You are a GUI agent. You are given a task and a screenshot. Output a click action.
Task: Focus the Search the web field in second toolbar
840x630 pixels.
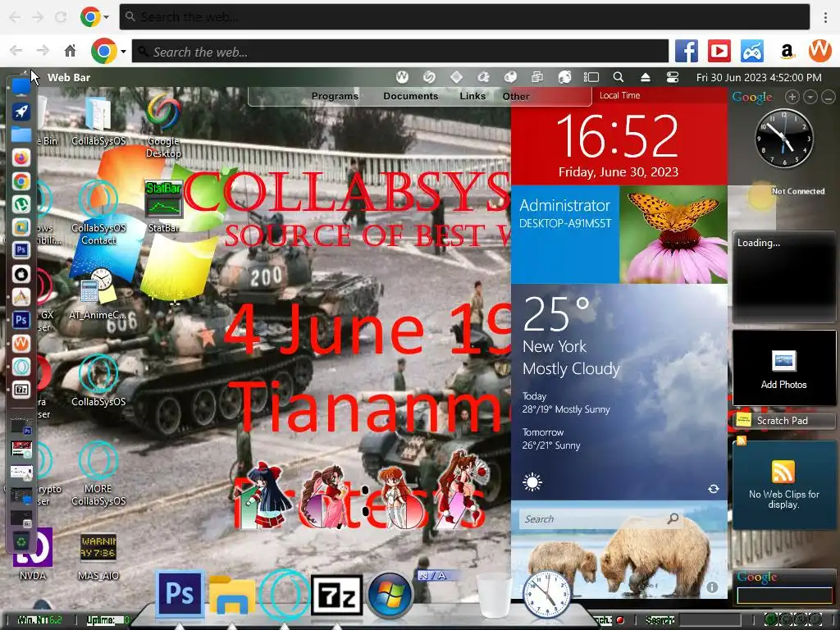click(x=400, y=52)
